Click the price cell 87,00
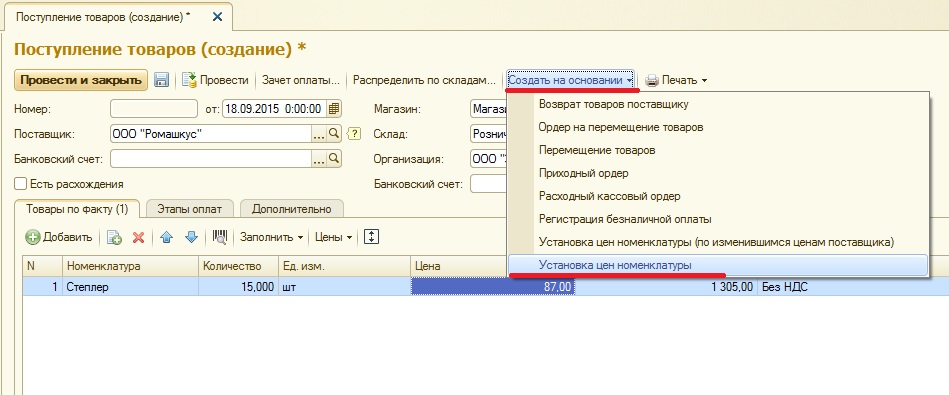Screen dimensions: 949x395 pyautogui.click(x=493, y=287)
